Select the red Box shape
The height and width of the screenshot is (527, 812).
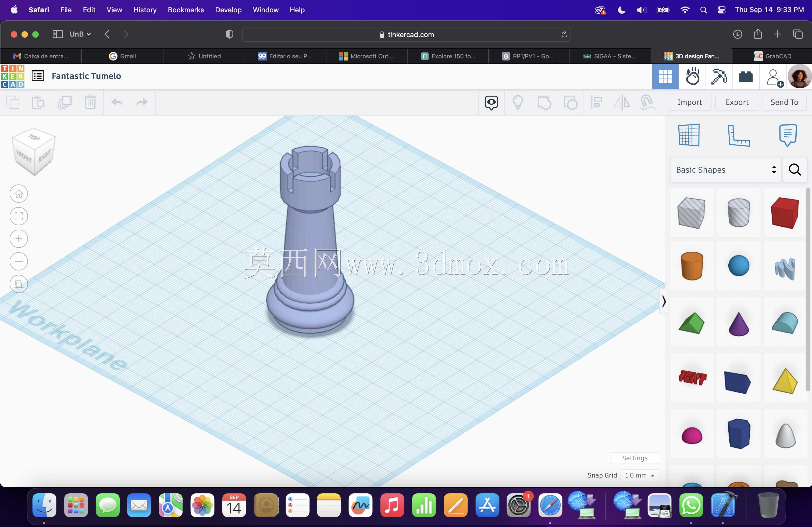click(x=785, y=213)
